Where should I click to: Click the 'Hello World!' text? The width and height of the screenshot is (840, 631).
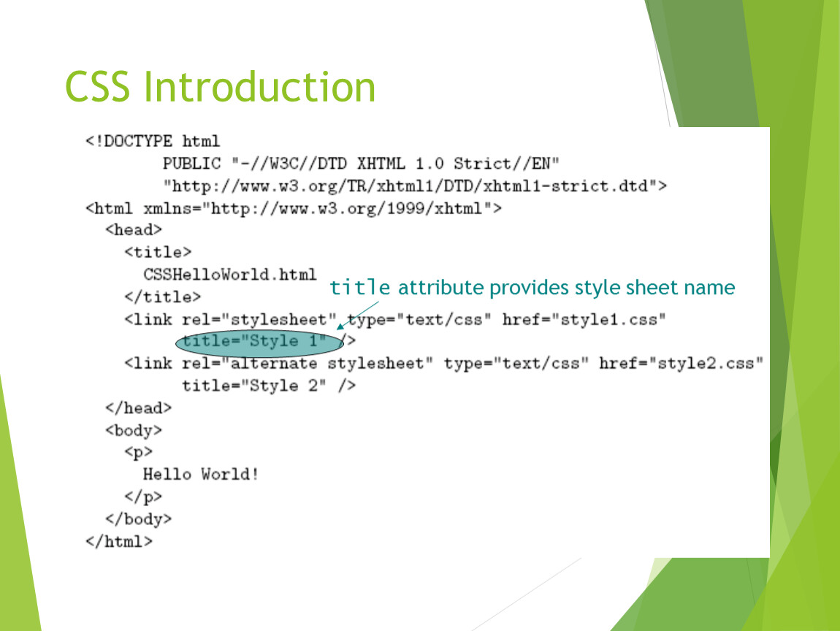[x=201, y=475]
